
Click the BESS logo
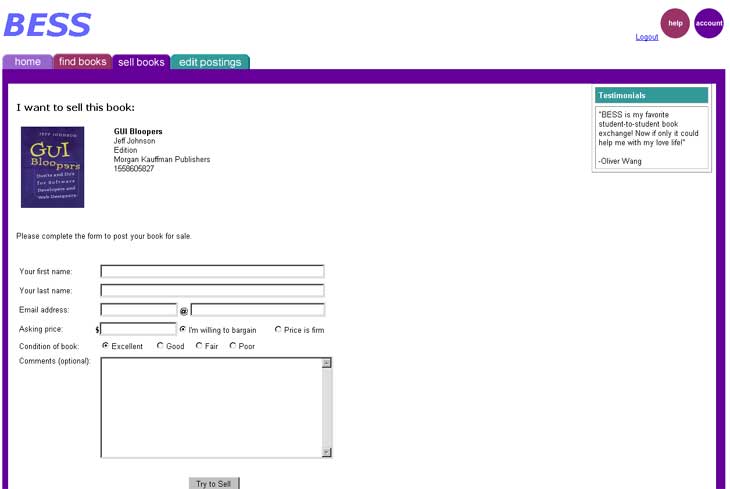click(47, 25)
